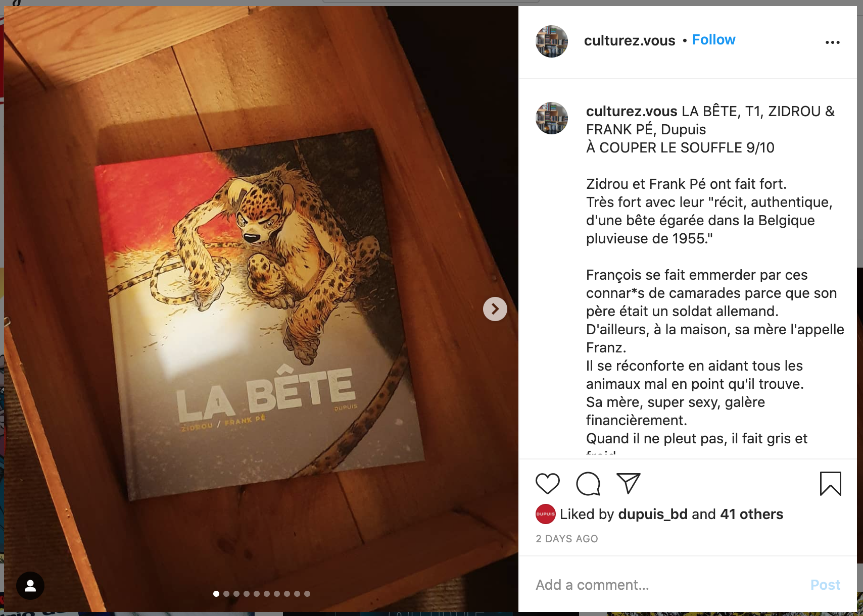This screenshot has width=863, height=616.
Task: Open dupuis_bd liker avatar
Action: [x=546, y=514]
